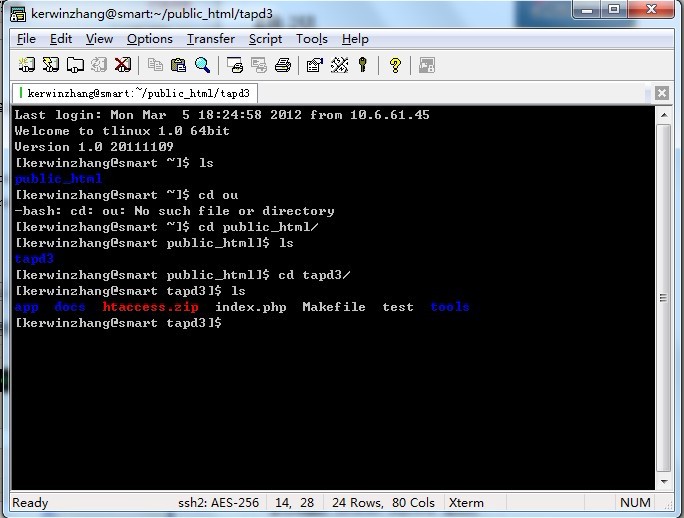Image resolution: width=684 pixels, height=518 pixels.
Task: Open Session Options toolbar icon
Action: click(x=315, y=65)
